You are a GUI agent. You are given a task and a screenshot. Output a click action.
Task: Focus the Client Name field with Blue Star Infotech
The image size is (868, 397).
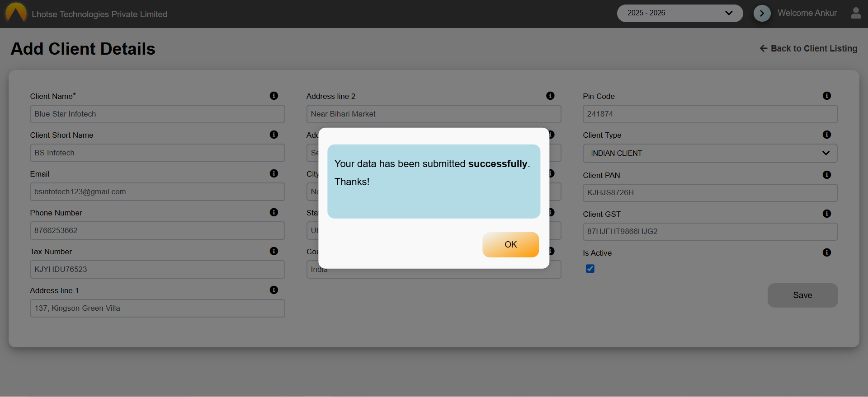(x=157, y=114)
